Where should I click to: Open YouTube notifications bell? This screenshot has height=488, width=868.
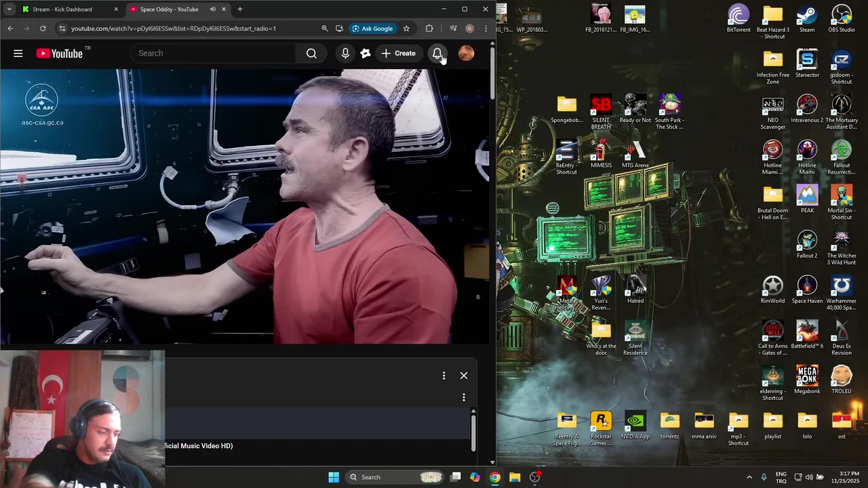(437, 54)
